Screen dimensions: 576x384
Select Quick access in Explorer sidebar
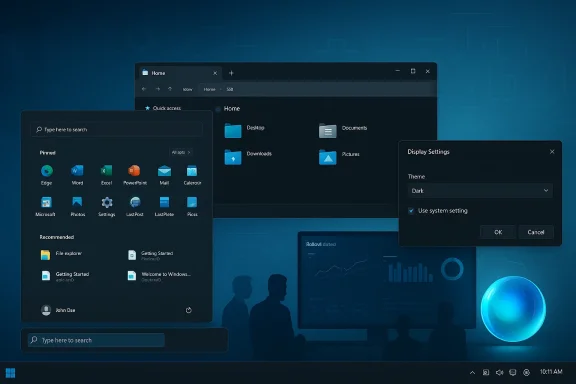[x=163, y=108]
